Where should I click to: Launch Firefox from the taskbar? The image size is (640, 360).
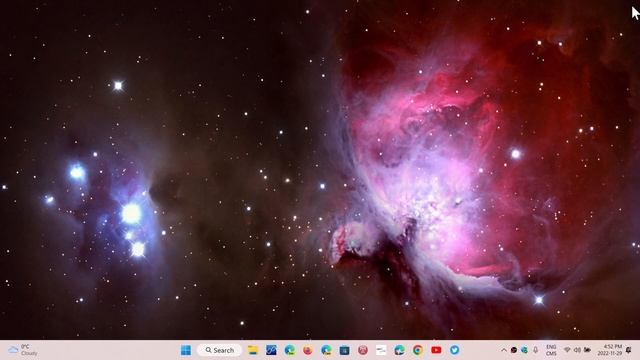point(308,350)
